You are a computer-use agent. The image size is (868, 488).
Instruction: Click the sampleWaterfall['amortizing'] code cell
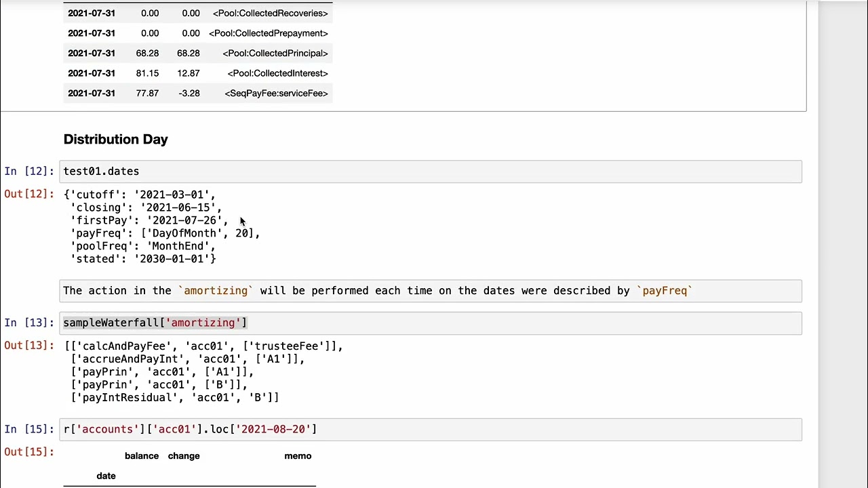tap(431, 323)
